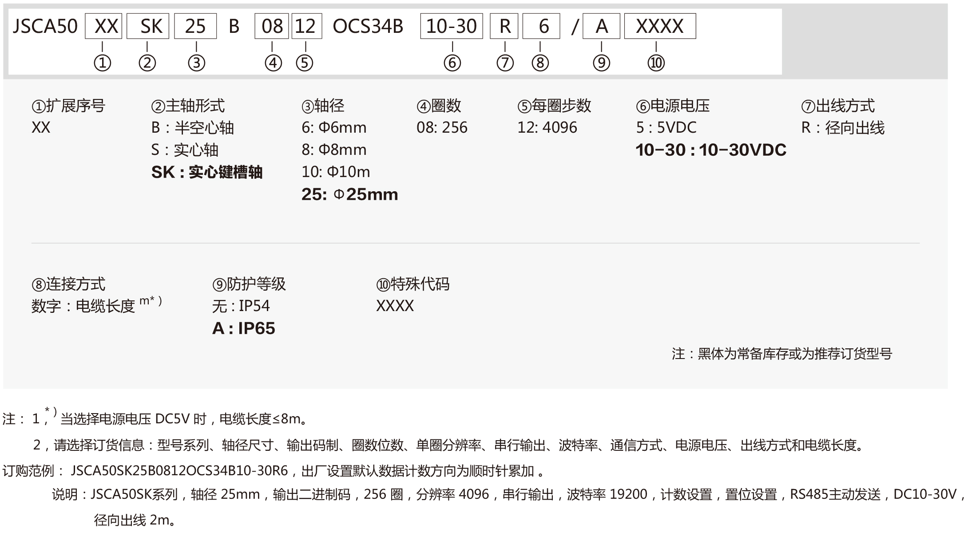The width and height of the screenshot is (964, 560).
Task: Click the value 5：5VDC
Action: tap(666, 128)
